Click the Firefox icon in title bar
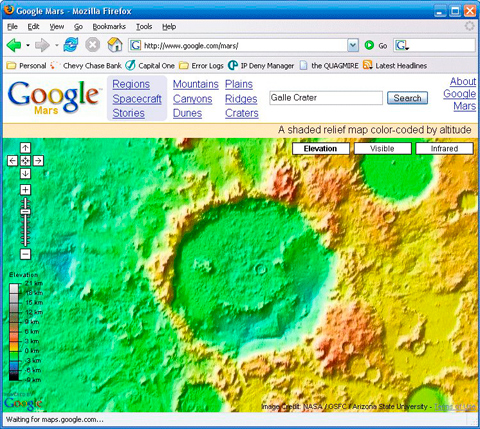 tap(9, 10)
